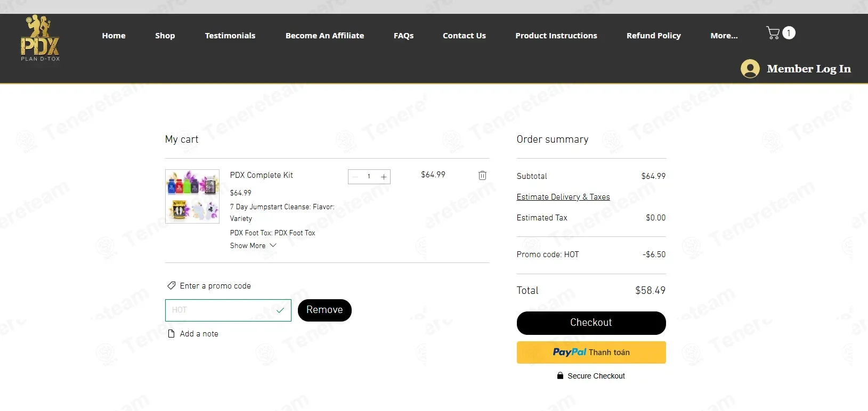Open Product Instructions page
The height and width of the screenshot is (411, 868).
coord(556,36)
